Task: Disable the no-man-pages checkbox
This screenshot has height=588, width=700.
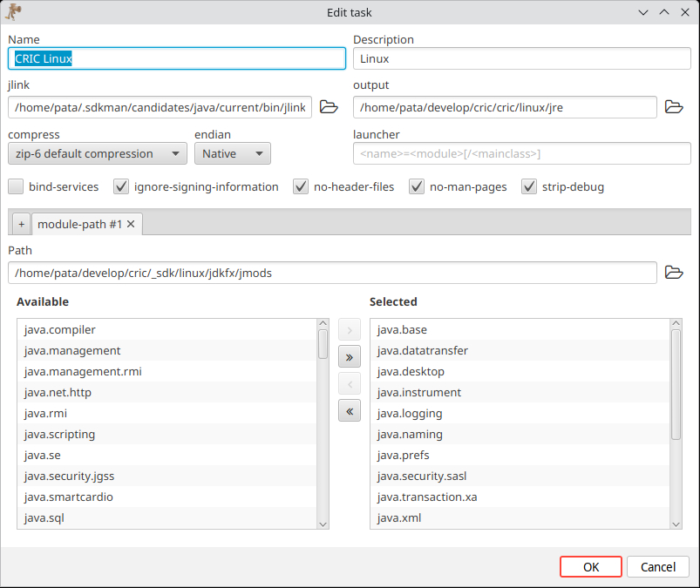Action: click(x=417, y=186)
